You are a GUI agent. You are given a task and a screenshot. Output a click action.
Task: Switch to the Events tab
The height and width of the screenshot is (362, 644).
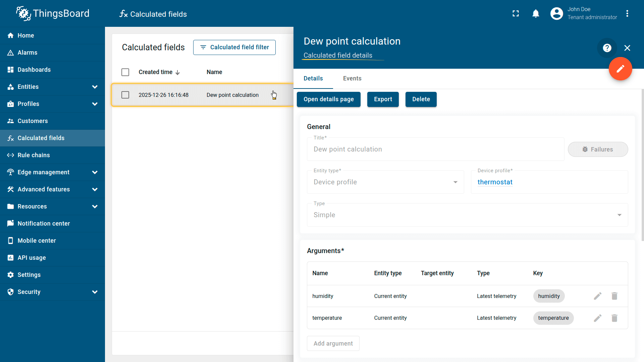pyautogui.click(x=352, y=78)
